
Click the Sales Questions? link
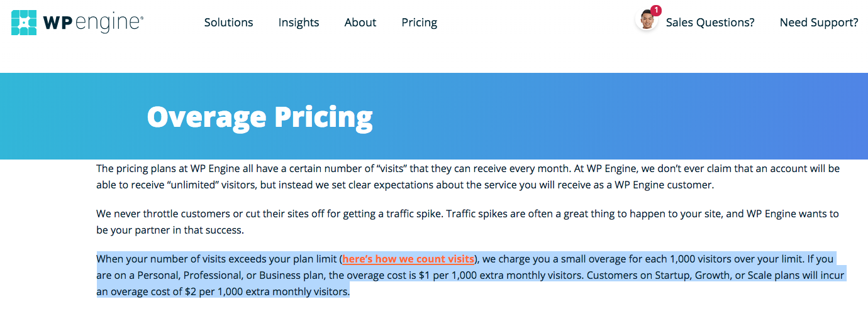point(710,23)
